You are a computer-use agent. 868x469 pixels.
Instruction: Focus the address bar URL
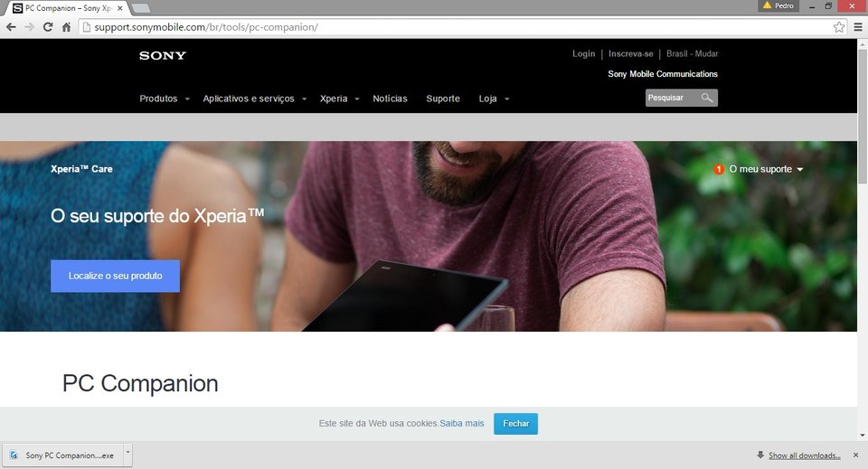pos(206,27)
